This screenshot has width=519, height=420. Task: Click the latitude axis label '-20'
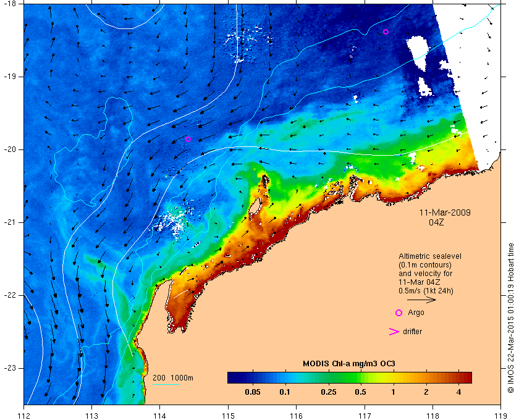point(9,149)
